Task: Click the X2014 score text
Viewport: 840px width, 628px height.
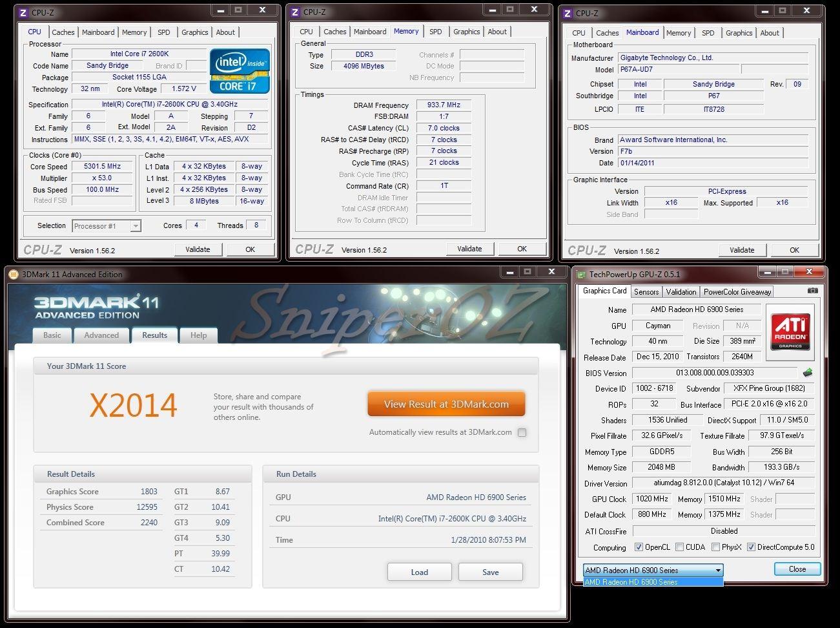Action: tap(133, 405)
